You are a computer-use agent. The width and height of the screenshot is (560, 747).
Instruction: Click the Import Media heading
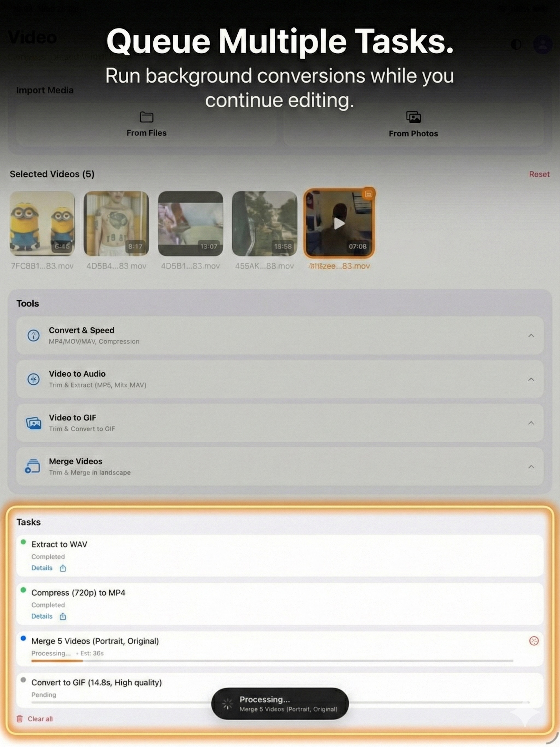click(x=45, y=90)
